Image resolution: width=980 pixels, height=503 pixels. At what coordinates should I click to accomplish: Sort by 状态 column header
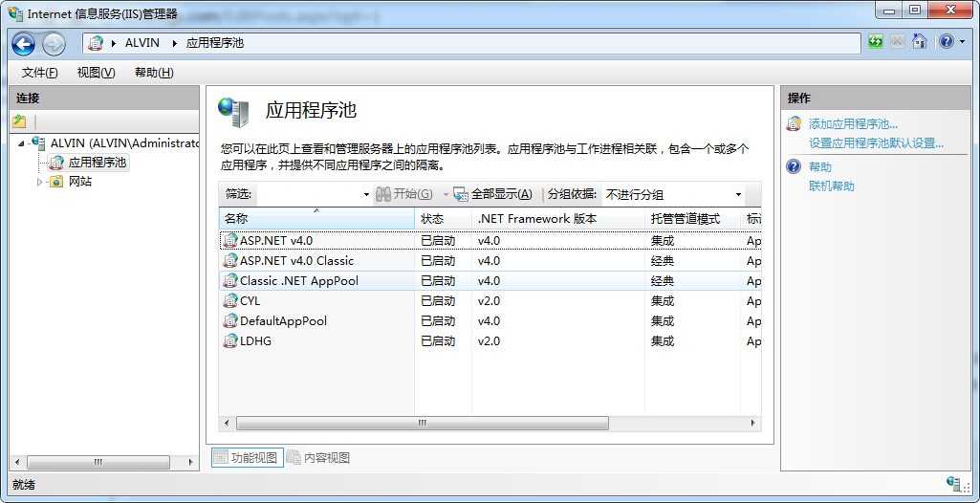click(x=443, y=219)
